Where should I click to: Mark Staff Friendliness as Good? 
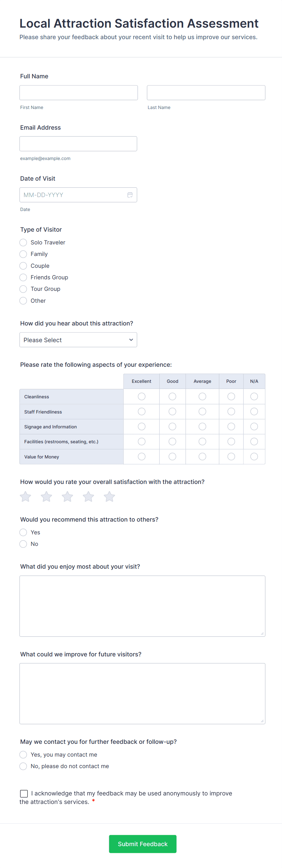pos(172,412)
